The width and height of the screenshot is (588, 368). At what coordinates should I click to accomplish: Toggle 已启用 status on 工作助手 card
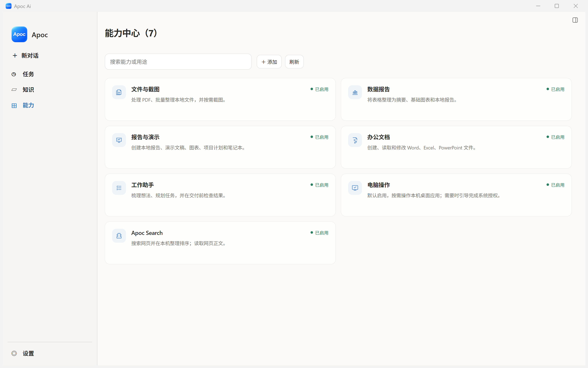click(319, 185)
